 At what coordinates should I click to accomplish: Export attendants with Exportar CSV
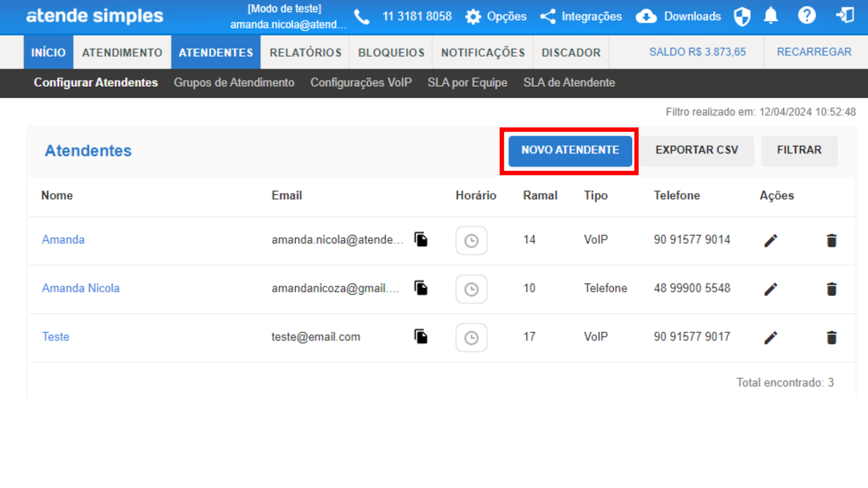[x=697, y=150]
